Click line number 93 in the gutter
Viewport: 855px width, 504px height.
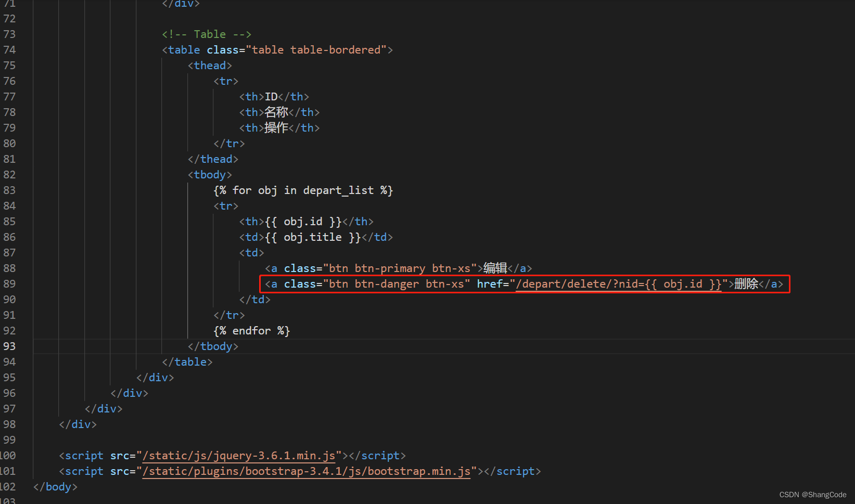coord(9,346)
